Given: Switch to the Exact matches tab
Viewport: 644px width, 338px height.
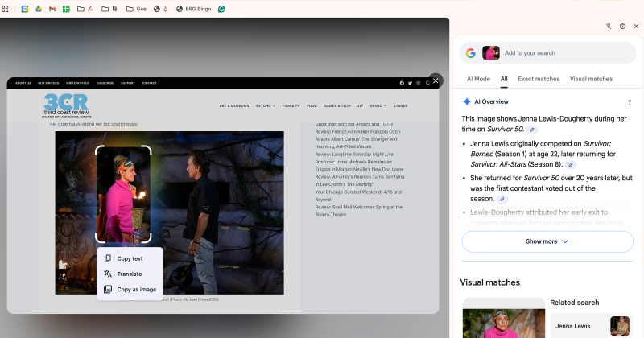Looking at the screenshot, I should point(539,79).
